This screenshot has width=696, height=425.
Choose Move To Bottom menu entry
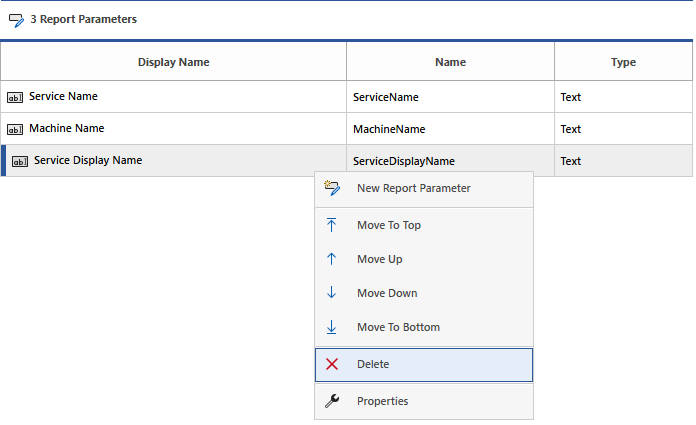(x=398, y=327)
